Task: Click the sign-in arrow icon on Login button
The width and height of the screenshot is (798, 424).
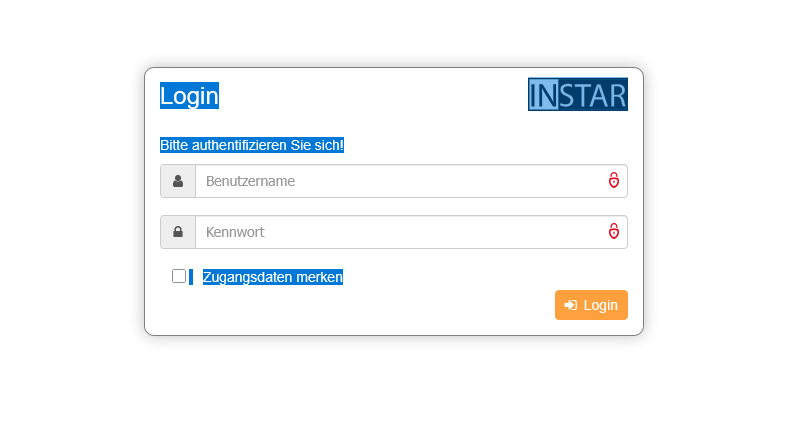Action: pos(570,305)
